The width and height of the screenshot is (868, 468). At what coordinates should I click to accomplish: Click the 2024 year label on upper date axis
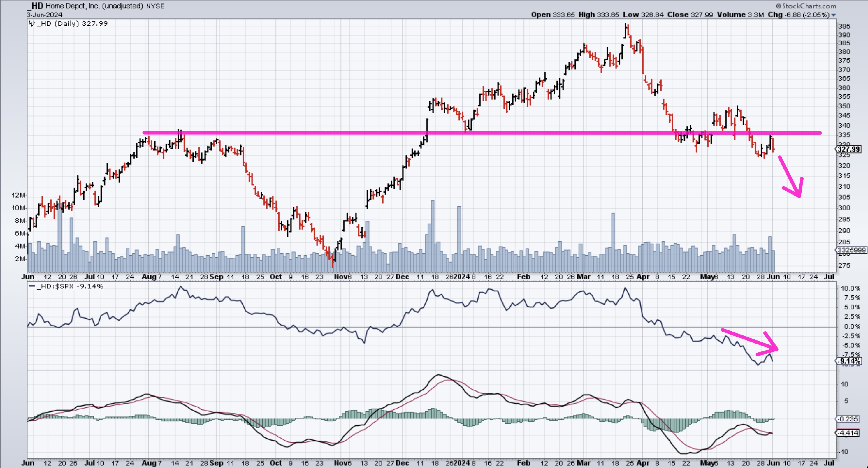point(462,277)
